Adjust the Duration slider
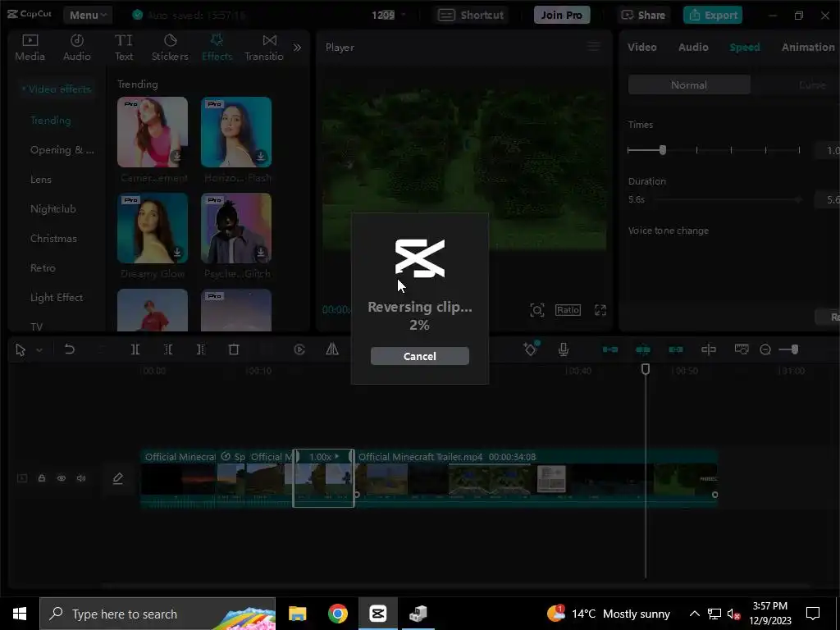This screenshot has width=840, height=630. click(x=728, y=199)
